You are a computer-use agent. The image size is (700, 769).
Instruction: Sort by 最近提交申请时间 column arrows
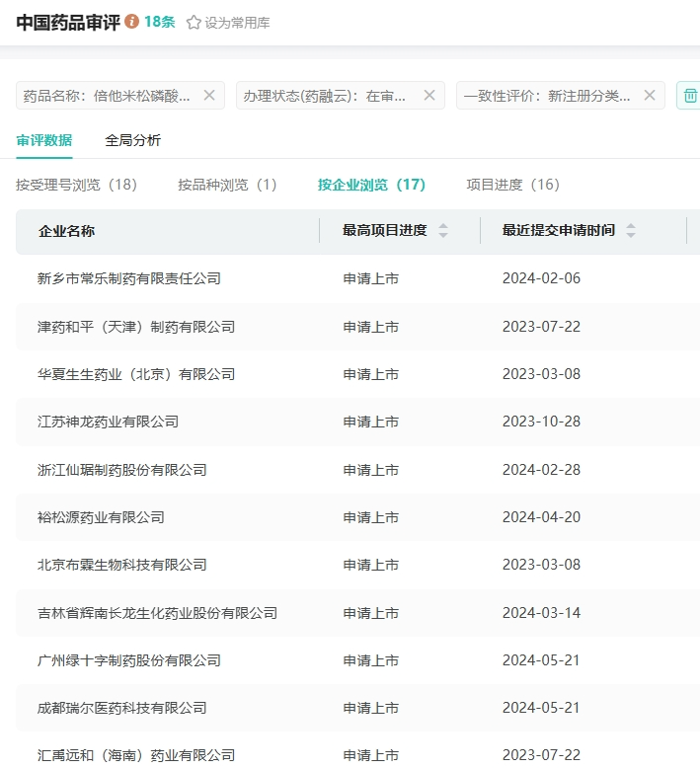point(631,231)
